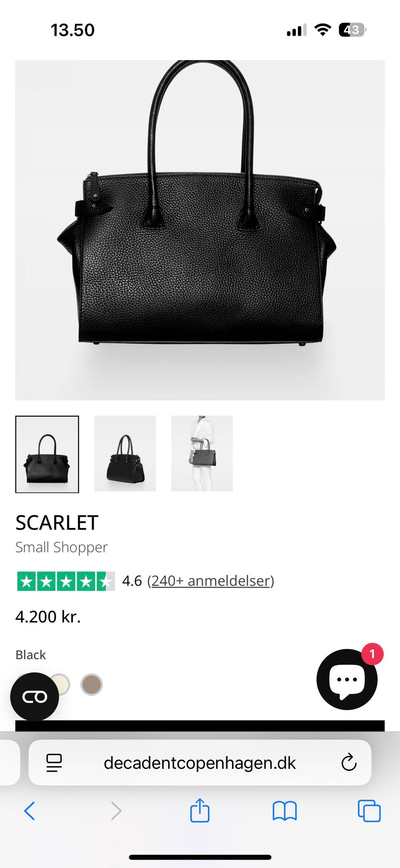
Task: Tap the Trustpilot green star rating
Action: click(x=66, y=581)
